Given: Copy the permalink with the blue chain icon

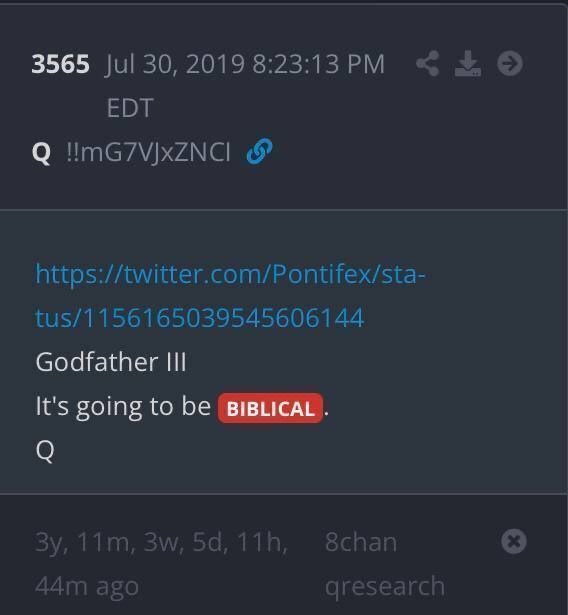Looking at the screenshot, I should pos(259,151).
